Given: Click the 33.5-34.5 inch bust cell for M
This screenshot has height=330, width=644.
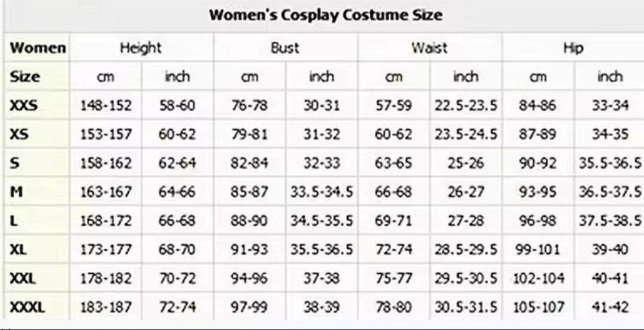Looking at the screenshot, I should tap(322, 192).
